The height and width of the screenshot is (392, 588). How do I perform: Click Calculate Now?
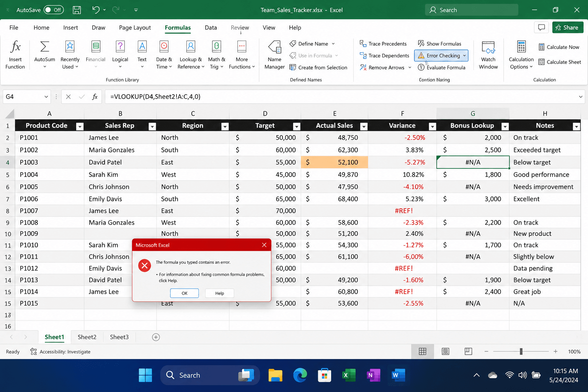tap(559, 47)
